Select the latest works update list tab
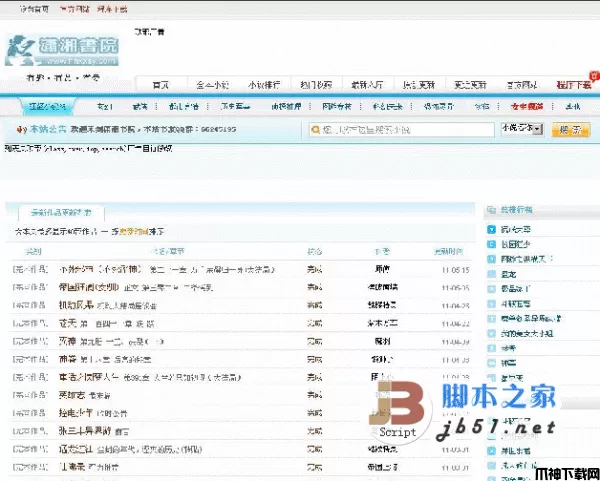The image size is (600, 481). (x=61, y=212)
